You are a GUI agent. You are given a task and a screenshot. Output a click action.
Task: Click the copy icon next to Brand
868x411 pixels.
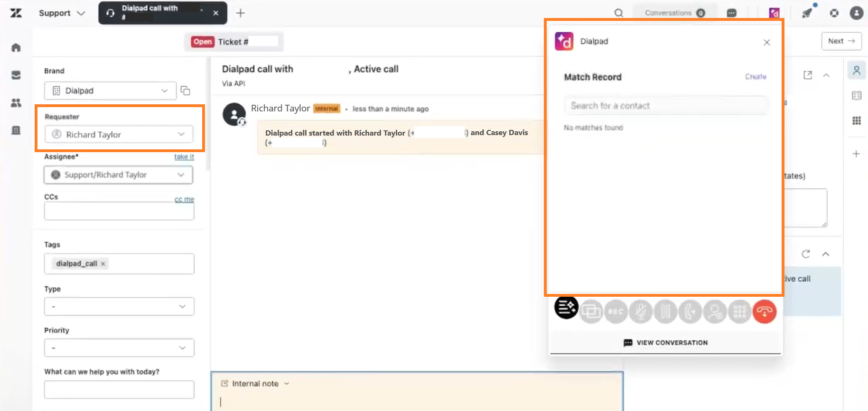(x=185, y=91)
